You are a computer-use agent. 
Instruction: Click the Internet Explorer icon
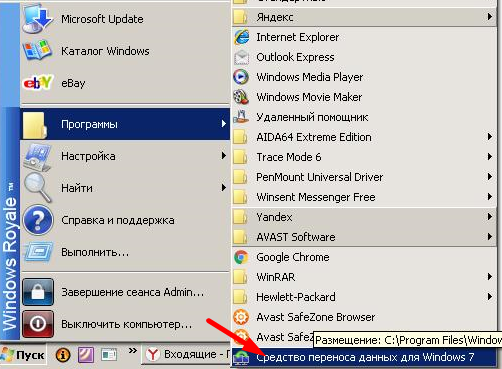pyautogui.click(x=241, y=37)
